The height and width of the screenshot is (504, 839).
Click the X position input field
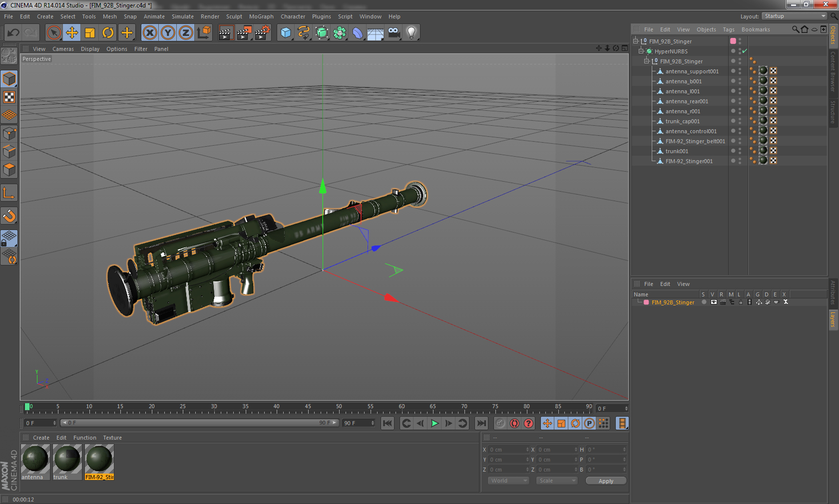click(508, 450)
